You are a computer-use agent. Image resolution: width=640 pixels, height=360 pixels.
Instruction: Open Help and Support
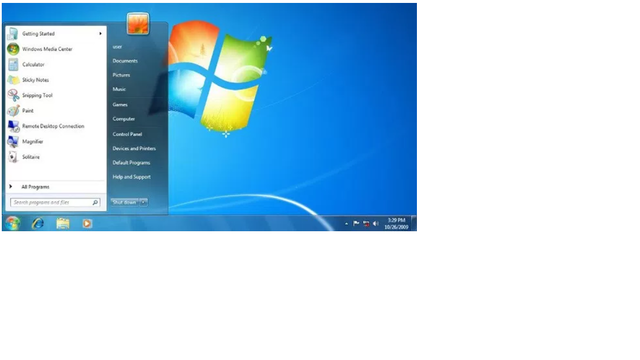click(x=131, y=177)
